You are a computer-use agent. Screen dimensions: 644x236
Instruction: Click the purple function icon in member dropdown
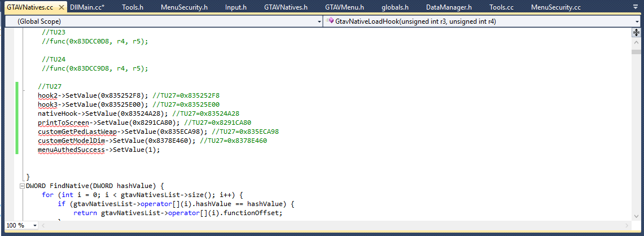[x=330, y=21]
